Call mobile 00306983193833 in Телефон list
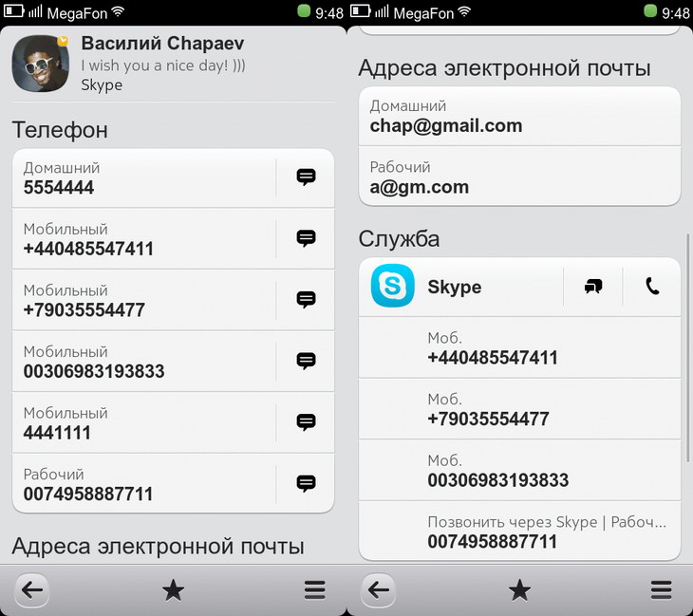693x616 pixels. click(x=144, y=362)
